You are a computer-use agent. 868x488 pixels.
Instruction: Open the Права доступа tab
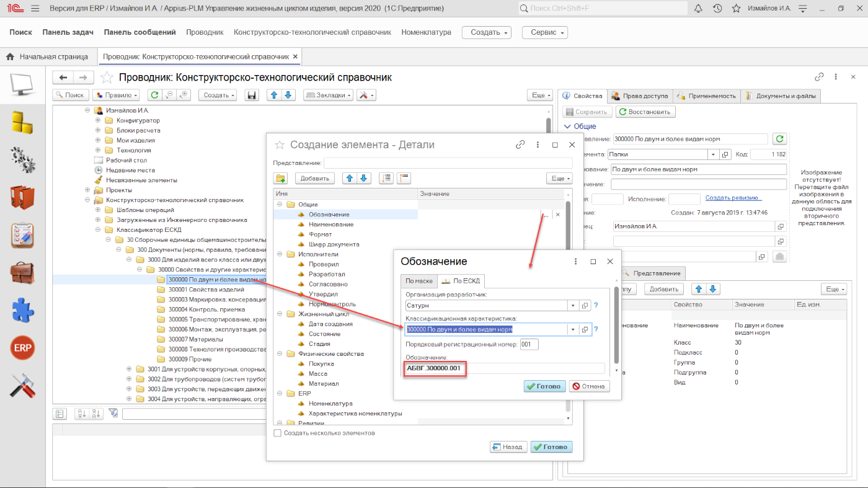pyautogui.click(x=640, y=95)
